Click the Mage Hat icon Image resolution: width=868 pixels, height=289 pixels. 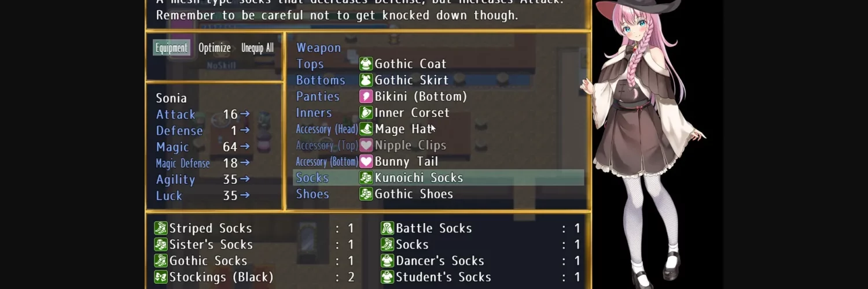[x=366, y=128]
